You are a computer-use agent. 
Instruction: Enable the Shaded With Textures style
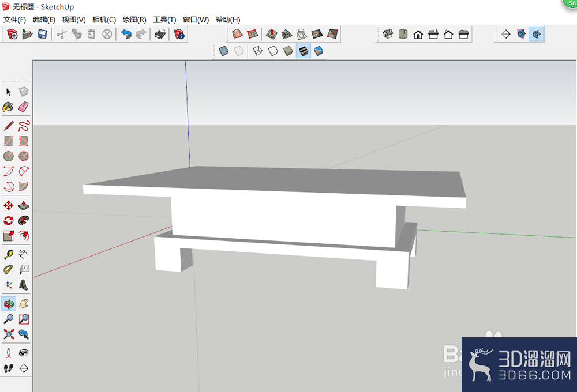[x=304, y=51]
